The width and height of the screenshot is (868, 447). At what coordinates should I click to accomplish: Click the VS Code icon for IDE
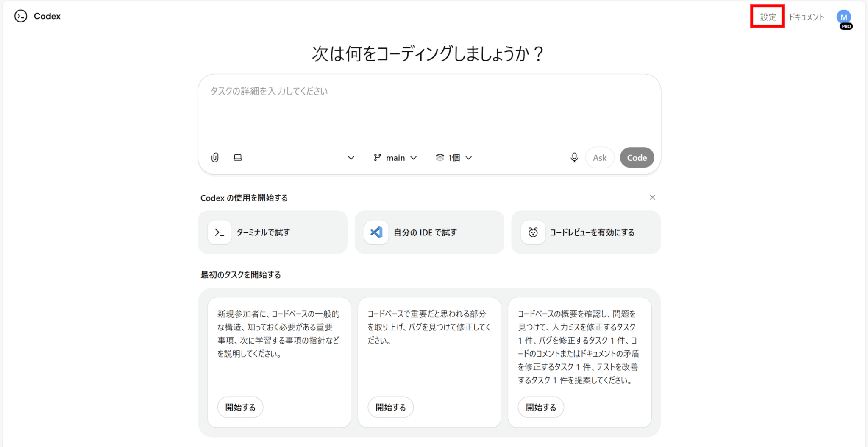point(376,232)
